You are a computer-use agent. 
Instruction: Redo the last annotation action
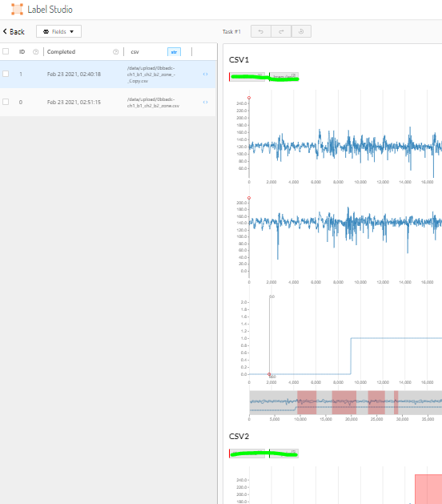(x=281, y=31)
